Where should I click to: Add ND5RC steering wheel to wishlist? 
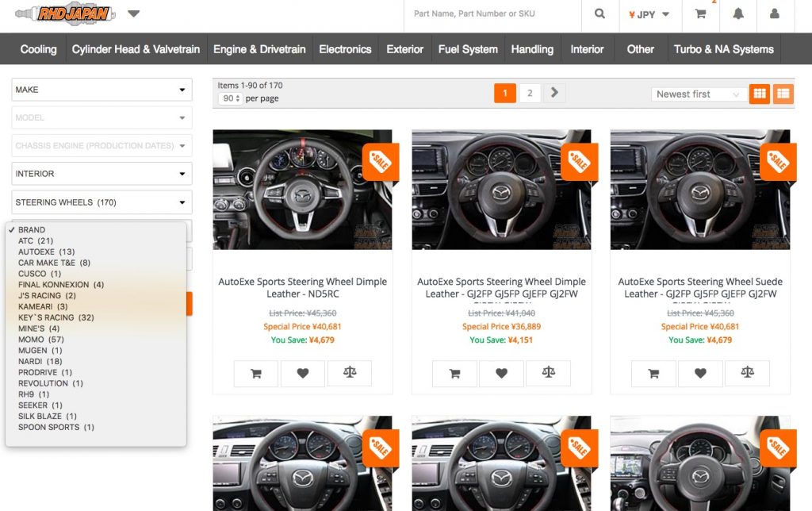(303, 373)
